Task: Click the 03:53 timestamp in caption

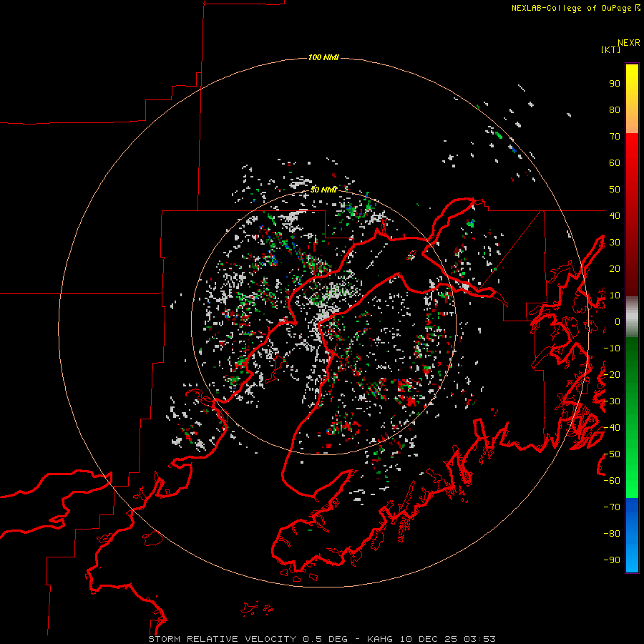Action: (x=479, y=639)
